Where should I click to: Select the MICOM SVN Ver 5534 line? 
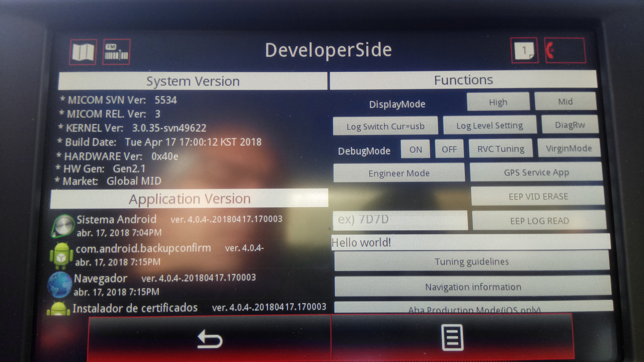tap(118, 100)
